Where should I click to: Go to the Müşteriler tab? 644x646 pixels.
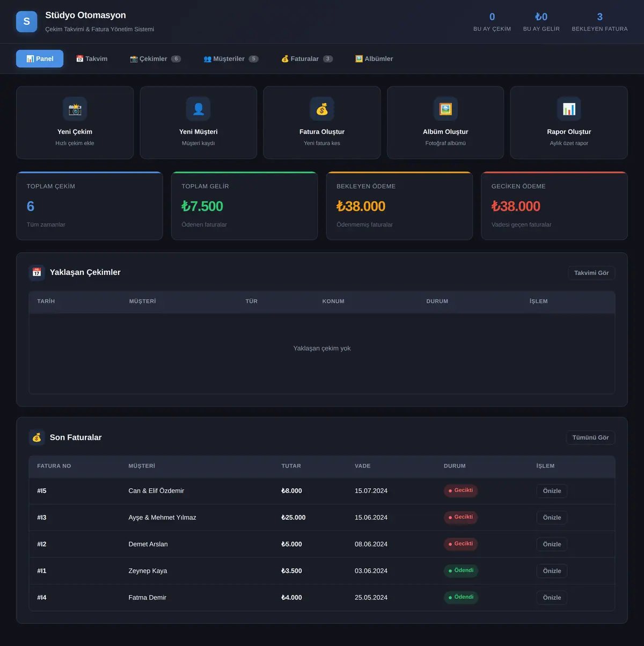(x=231, y=59)
